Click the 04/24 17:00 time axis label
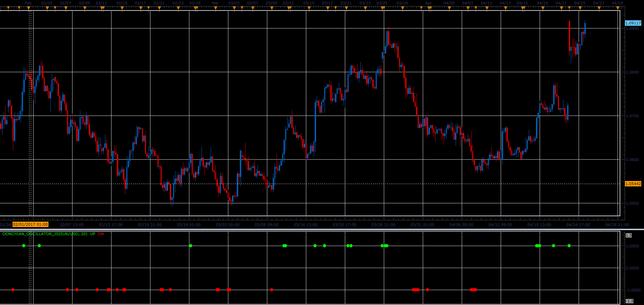The height and width of the screenshot is (305, 644). tap(578, 225)
